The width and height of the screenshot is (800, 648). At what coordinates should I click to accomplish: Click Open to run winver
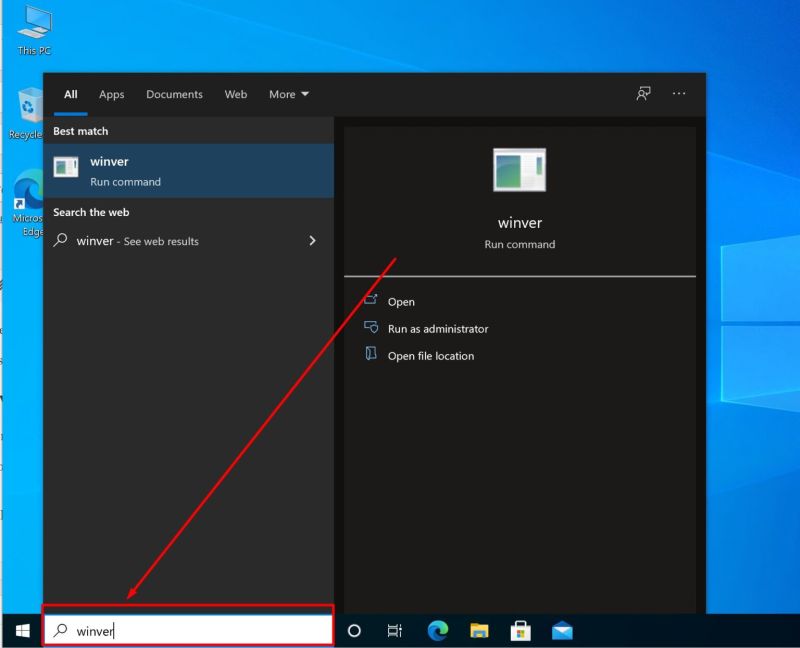399,302
